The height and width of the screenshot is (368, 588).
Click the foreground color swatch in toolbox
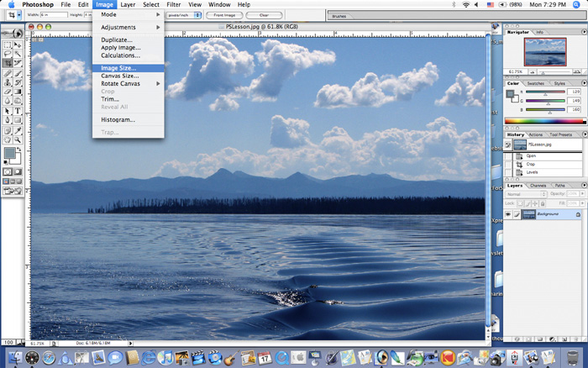click(9, 153)
